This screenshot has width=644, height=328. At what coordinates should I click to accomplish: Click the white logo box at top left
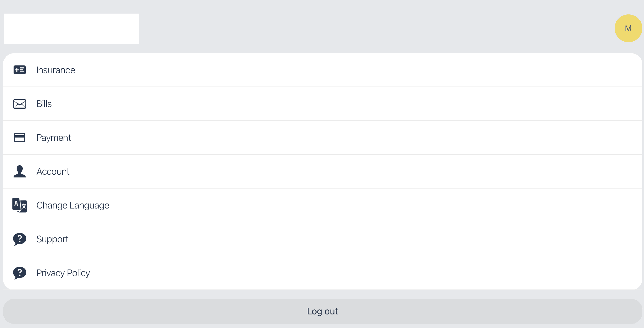click(71, 29)
